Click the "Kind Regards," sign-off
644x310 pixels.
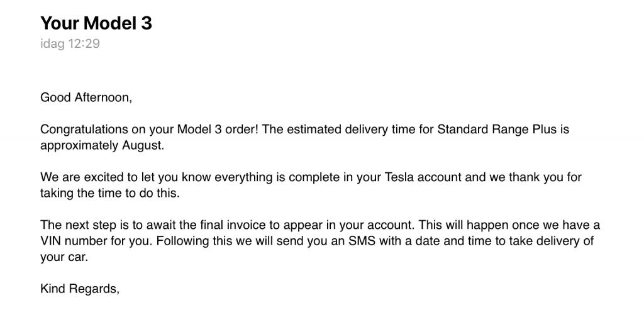(80, 289)
